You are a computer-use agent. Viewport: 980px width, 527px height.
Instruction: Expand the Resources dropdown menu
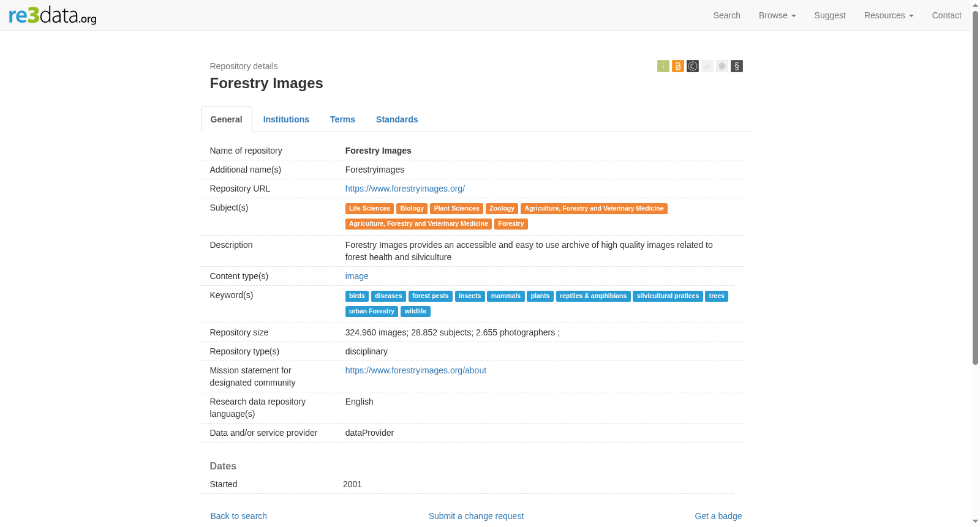pos(889,15)
